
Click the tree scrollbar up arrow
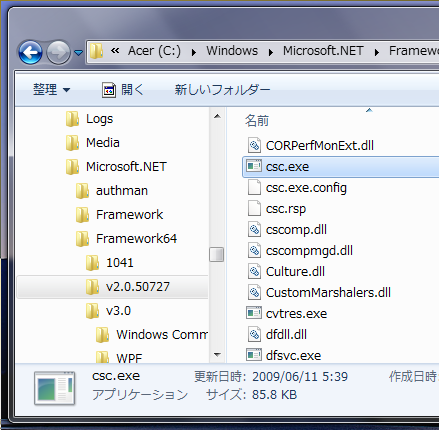217,116
